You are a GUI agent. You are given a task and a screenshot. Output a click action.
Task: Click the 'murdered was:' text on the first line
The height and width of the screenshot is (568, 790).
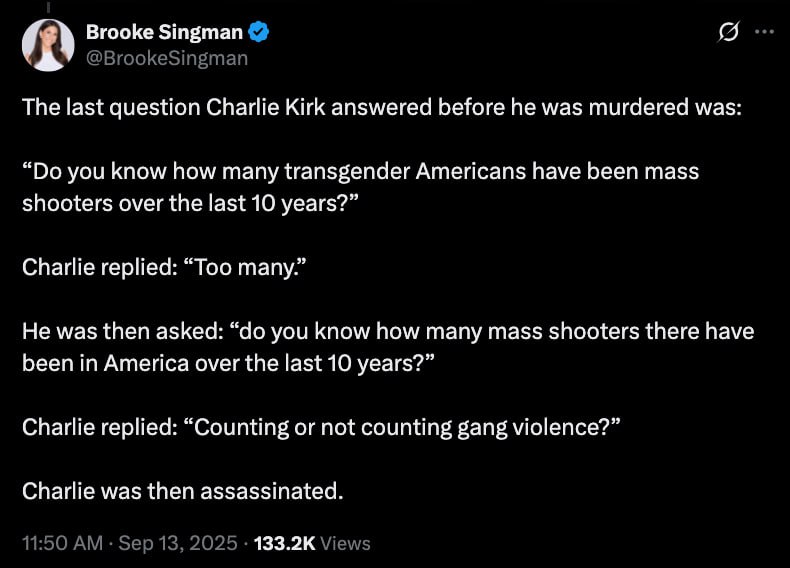click(665, 107)
